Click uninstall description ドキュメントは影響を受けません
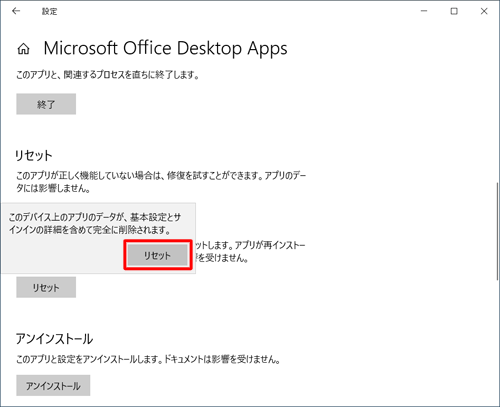This screenshot has height=407, width=500. coord(222,359)
